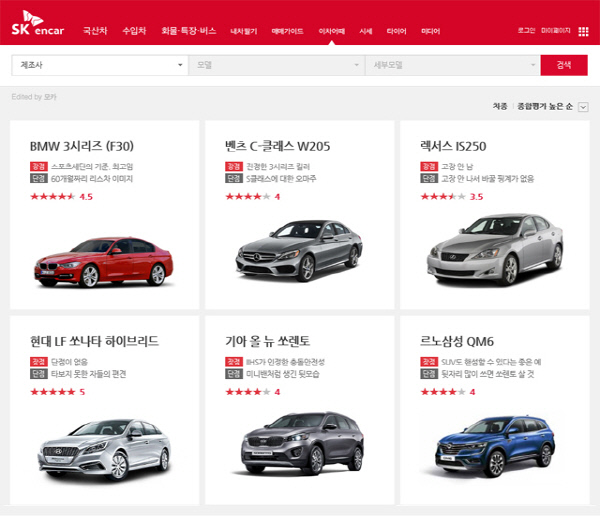Click 'Edited by 모카' text

pyautogui.click(x=34, y=97)
